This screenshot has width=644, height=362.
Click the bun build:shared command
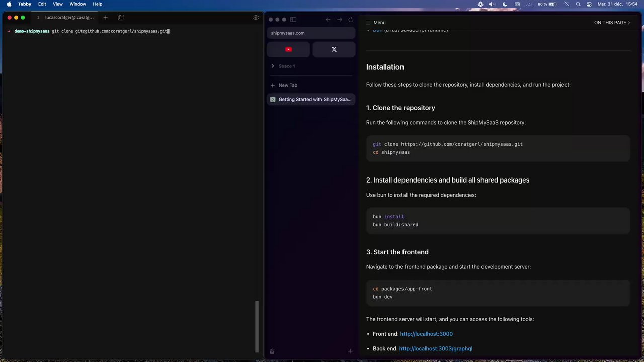[395, 225]
